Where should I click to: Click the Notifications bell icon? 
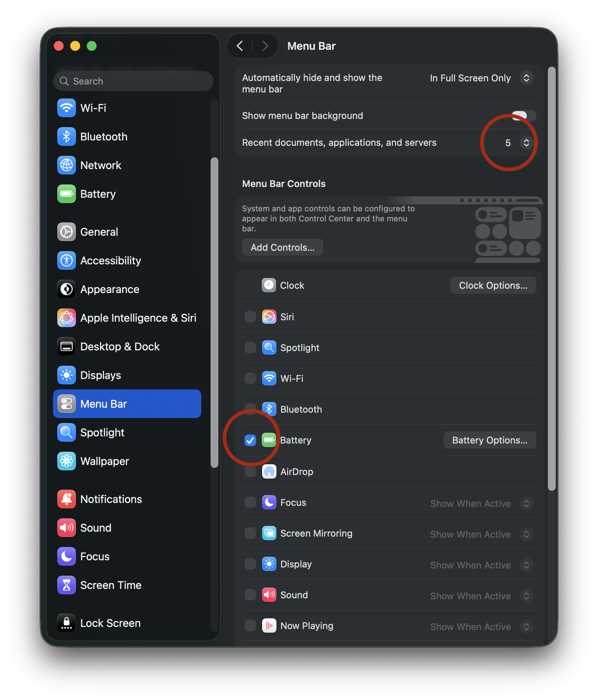66,499
